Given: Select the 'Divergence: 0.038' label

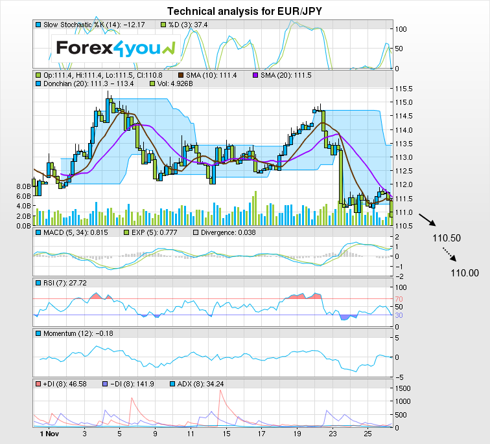Looking at the screenshot, I should coord(228,232).
